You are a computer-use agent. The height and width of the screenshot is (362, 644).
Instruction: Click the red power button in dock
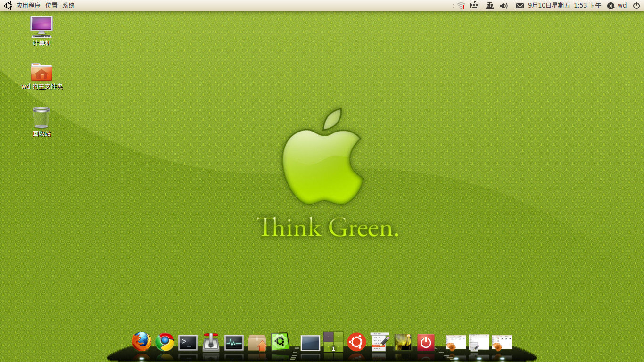[426, 343]
